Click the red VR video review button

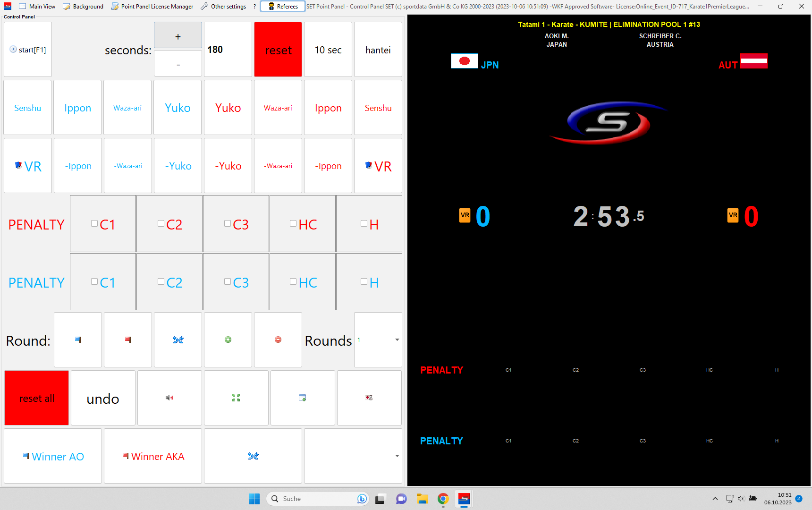pos(378,166)
